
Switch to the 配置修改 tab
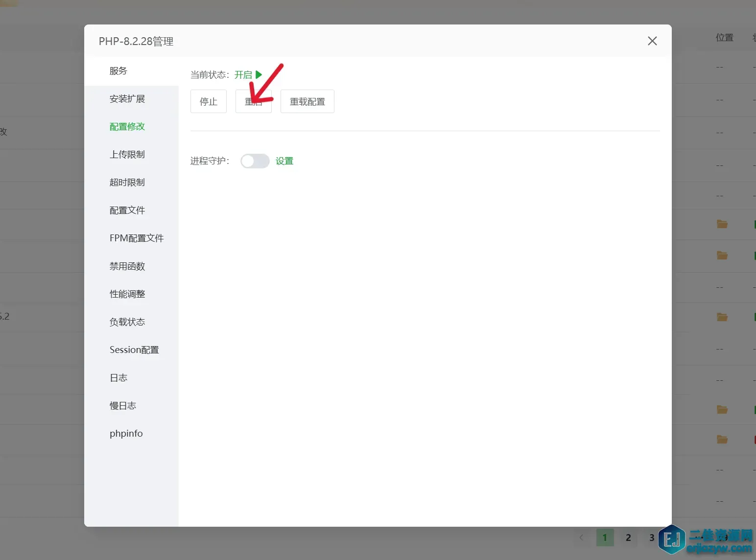[127, 127]
